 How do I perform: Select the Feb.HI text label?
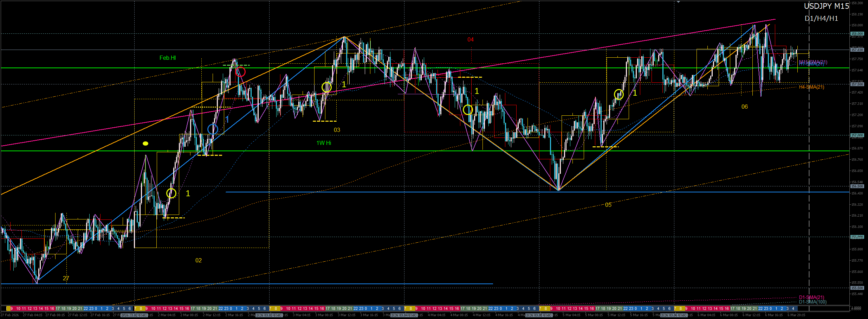click(x=168, y=58)
